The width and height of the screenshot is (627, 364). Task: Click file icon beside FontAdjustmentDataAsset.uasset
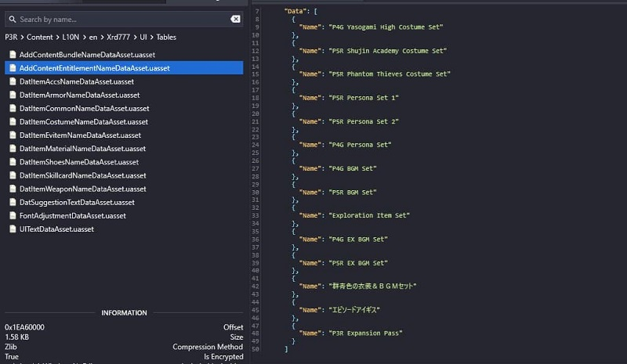pyautogui.click(x=13, y=215)
